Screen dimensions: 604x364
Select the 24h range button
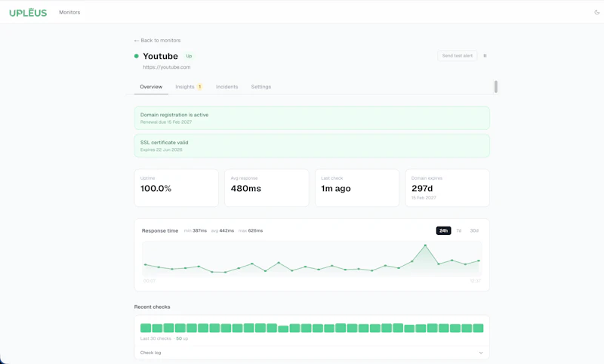point(443,231)
